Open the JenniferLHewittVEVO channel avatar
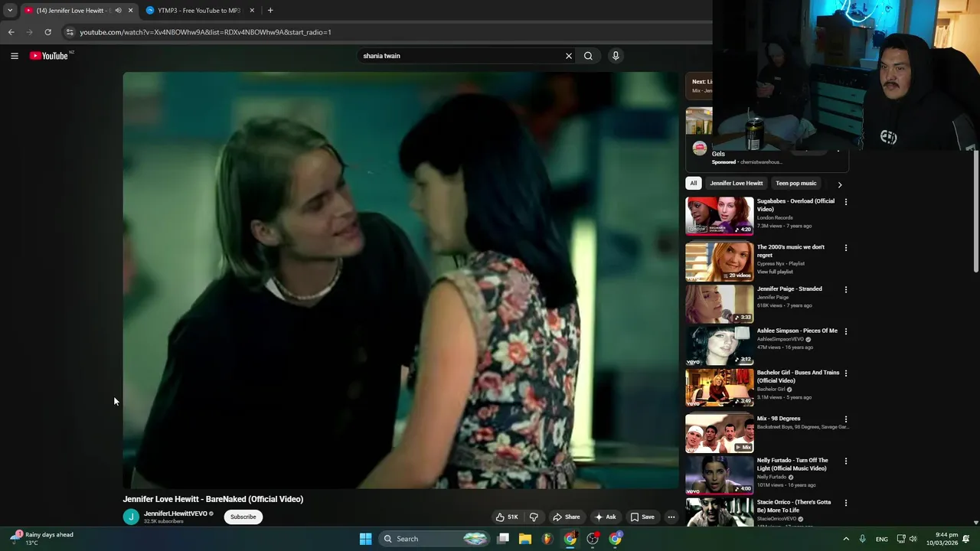This screenshot has height=551, width=980. (x=131, y=517)
